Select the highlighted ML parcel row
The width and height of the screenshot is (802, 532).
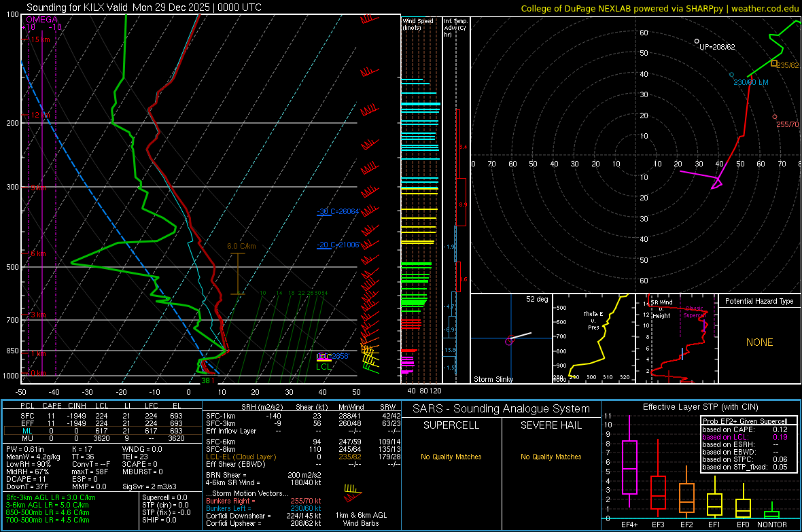[103, 431]
